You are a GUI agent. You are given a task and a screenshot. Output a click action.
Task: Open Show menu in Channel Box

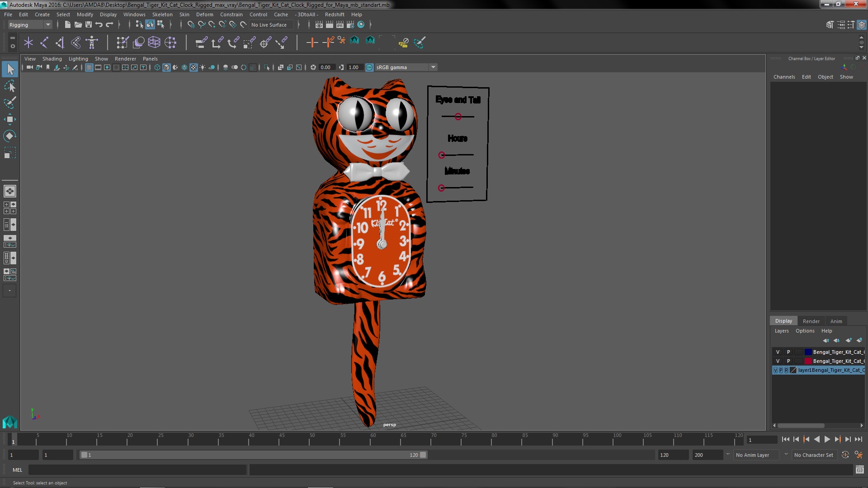pyautogui.click(x=846, y=77)
